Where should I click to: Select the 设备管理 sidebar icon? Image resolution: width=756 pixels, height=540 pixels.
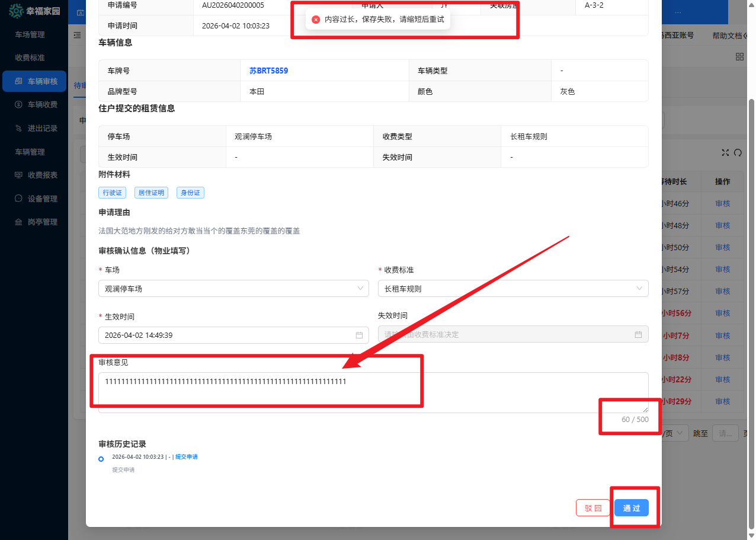19,199
